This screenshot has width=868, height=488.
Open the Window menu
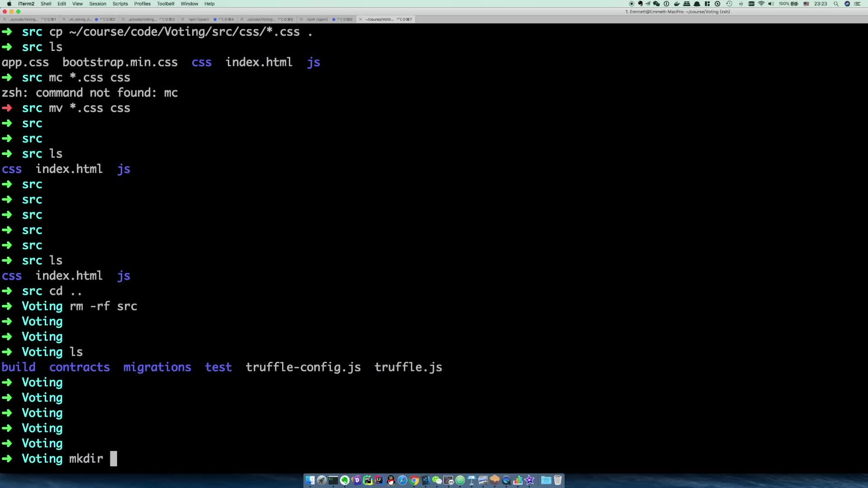click(x=189, y=4)
